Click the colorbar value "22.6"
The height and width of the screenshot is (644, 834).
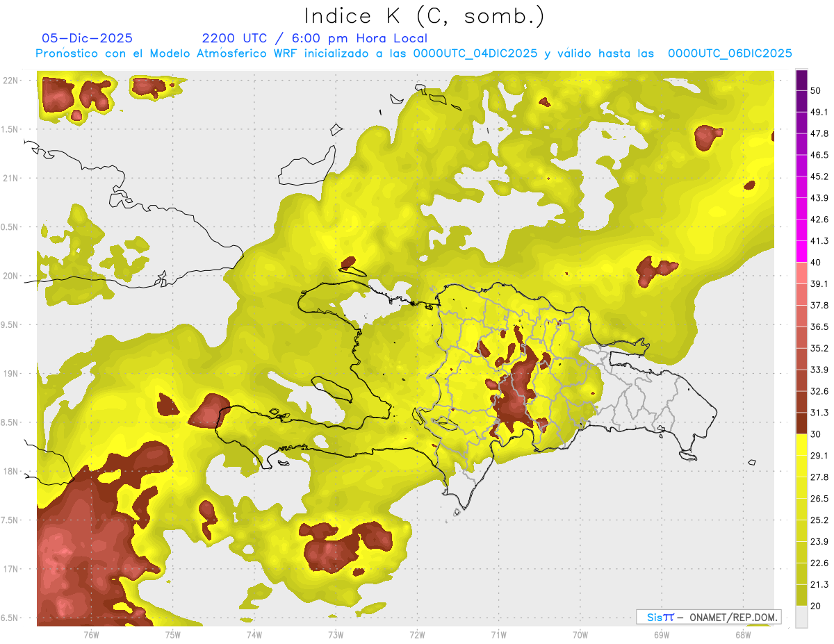[x=819, y=563]
